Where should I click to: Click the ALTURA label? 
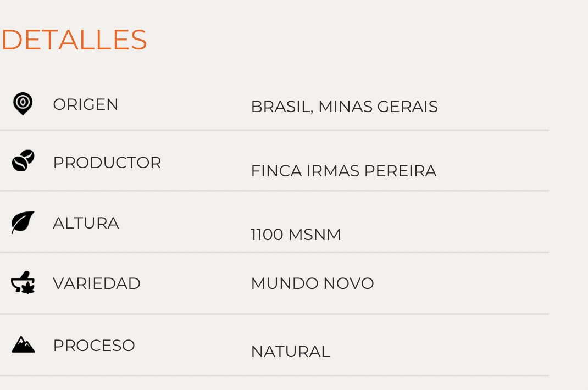pyautogui.click(x=86, y=223)
